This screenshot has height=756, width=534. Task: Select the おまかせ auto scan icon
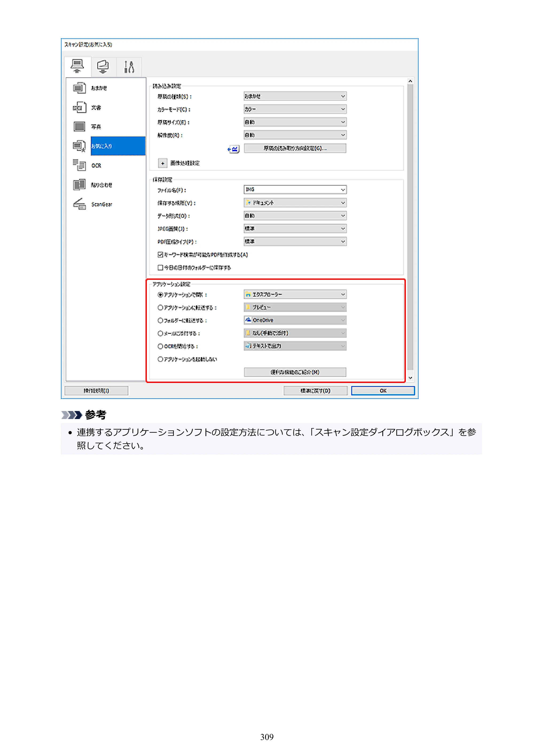79,88
